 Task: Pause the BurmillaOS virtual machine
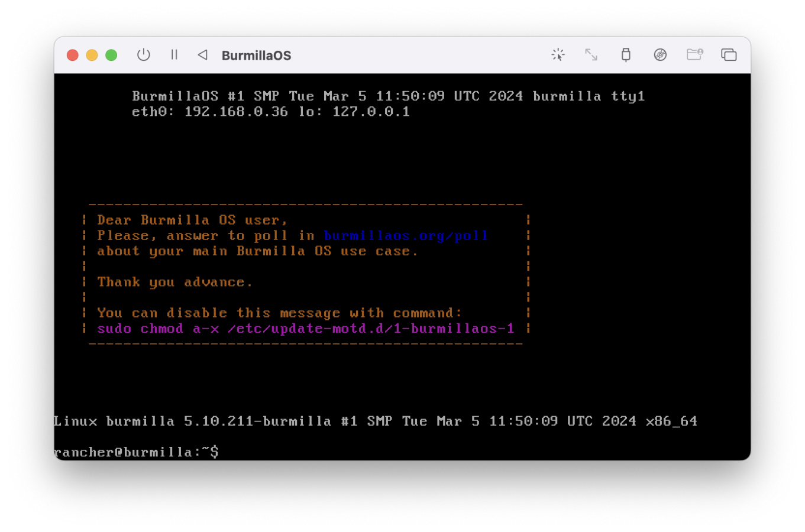pyautogui.click(x=174, y=55)
